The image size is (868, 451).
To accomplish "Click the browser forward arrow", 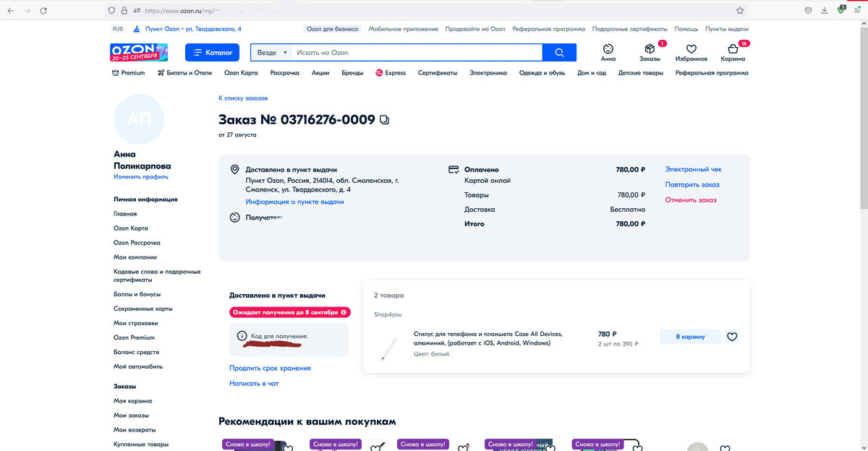I will click(27, 11).
